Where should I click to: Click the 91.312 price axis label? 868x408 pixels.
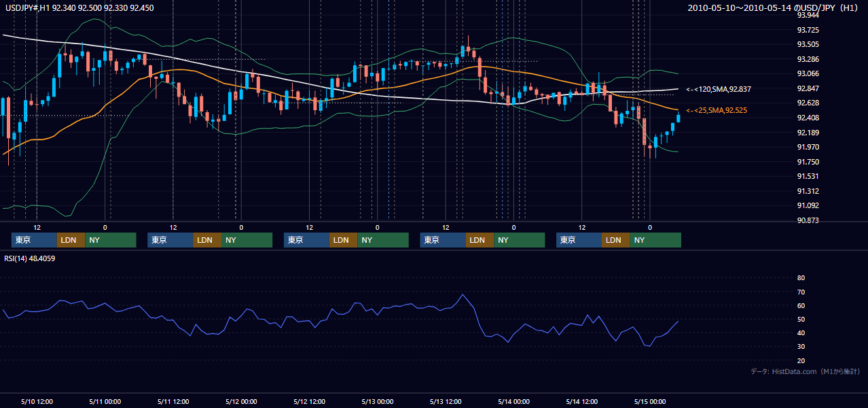click(808, 191)
